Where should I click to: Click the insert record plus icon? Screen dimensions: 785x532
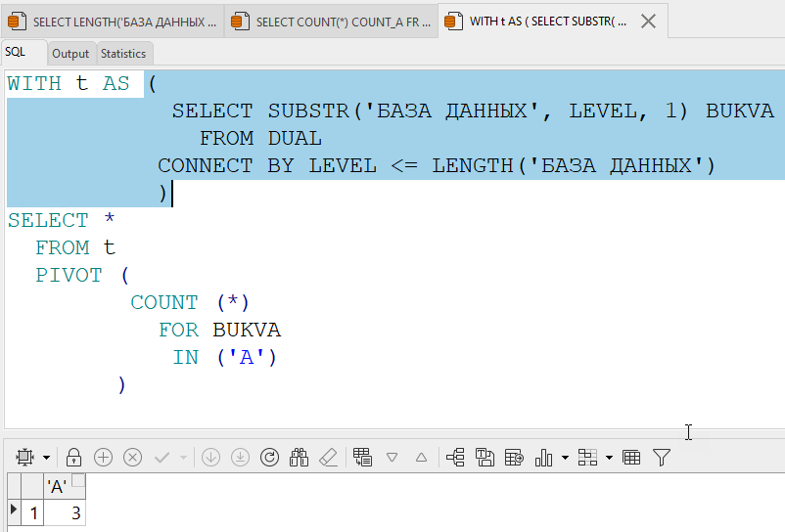[103, 457]
